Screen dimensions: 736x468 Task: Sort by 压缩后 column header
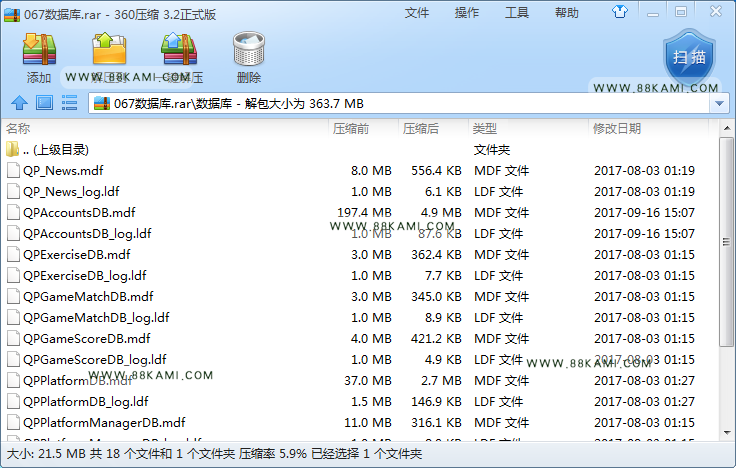coord(421,129)
